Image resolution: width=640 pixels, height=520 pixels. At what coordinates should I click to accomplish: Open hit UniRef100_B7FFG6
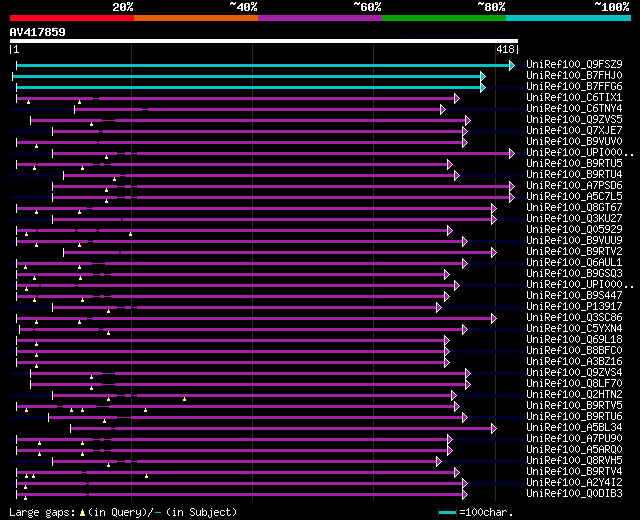pos(574,86)
